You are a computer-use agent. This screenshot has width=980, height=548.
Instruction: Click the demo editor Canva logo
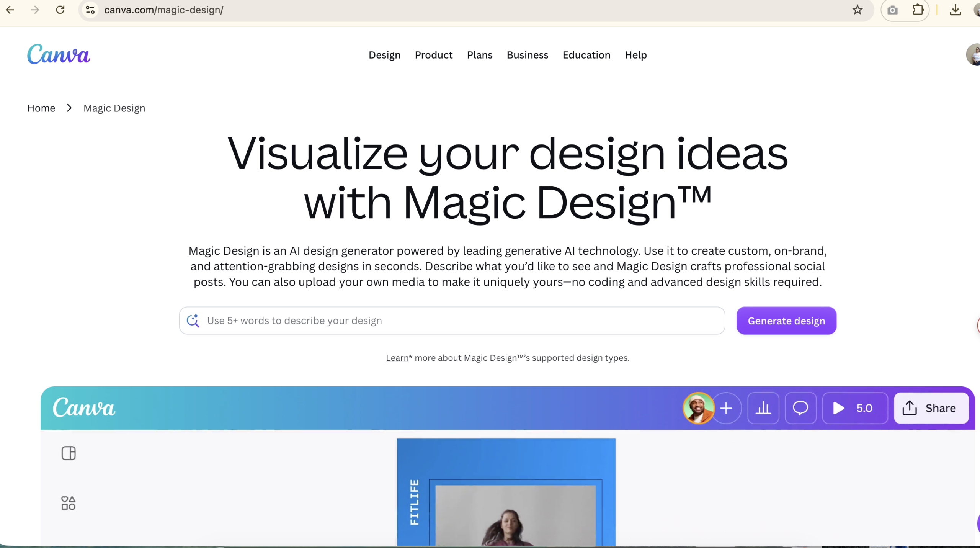84,407
